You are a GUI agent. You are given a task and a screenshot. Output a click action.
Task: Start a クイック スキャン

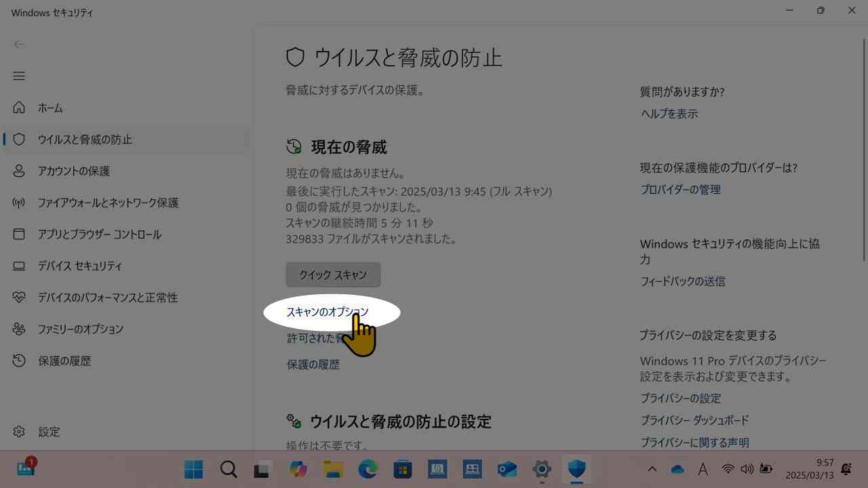(333, 274)
